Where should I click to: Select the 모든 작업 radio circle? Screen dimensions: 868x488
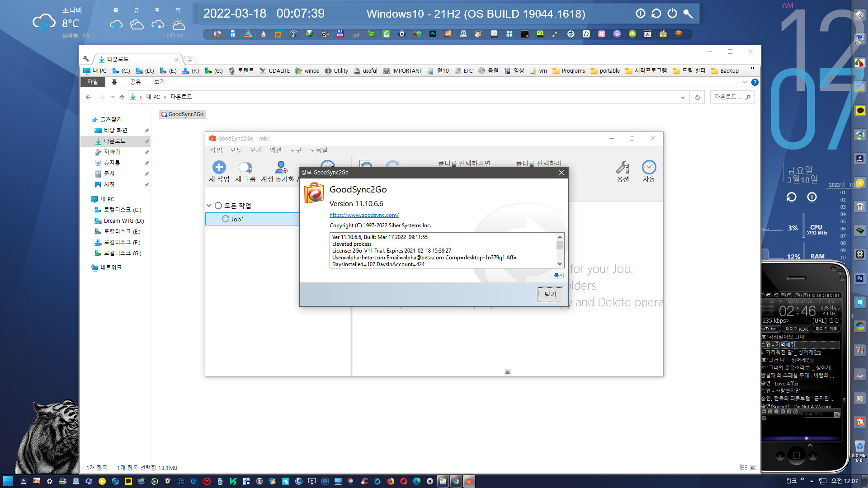218,206
